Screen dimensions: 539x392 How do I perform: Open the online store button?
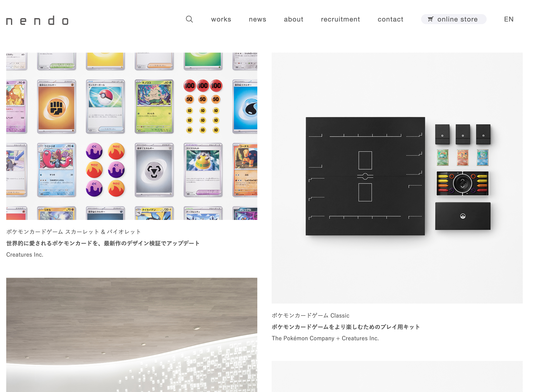click(x=454, y=19)
